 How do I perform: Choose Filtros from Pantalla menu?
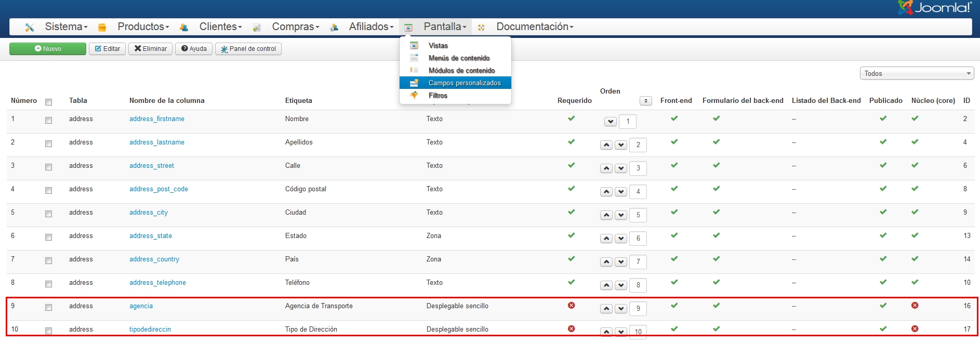click(x=438, y=96)
